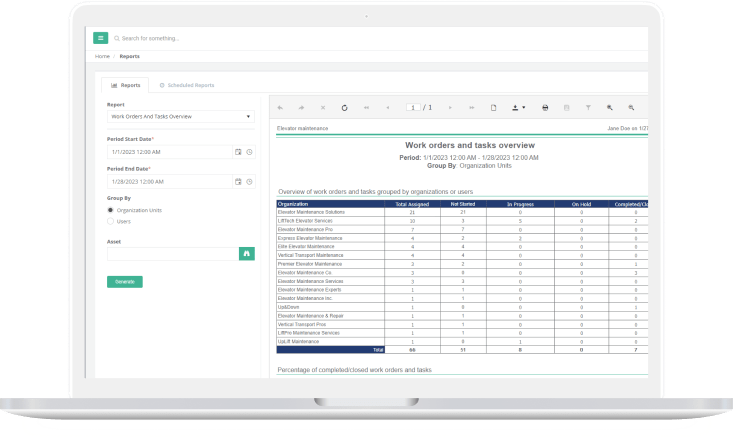Select the Reports tab

126,86
